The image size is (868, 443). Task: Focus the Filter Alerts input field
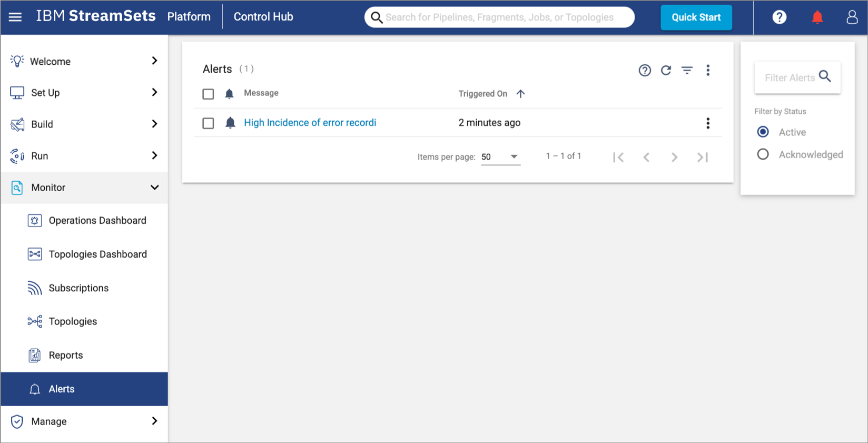point(797,77)
